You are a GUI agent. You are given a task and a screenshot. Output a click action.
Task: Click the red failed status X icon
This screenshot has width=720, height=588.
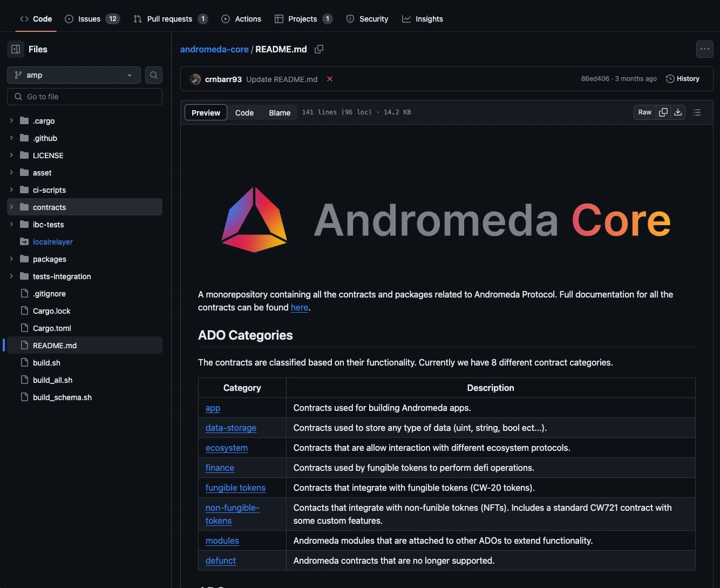tap(329, 79)
